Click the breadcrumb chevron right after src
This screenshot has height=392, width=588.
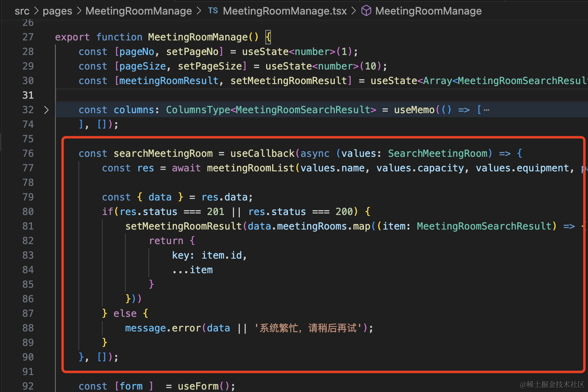click(x=36, y=11)
